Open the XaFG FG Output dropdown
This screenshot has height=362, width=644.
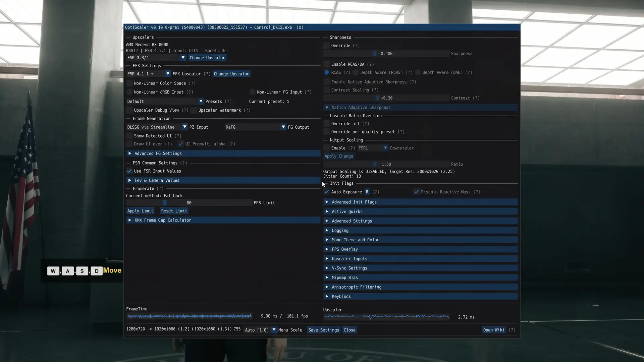pos(255,127)
